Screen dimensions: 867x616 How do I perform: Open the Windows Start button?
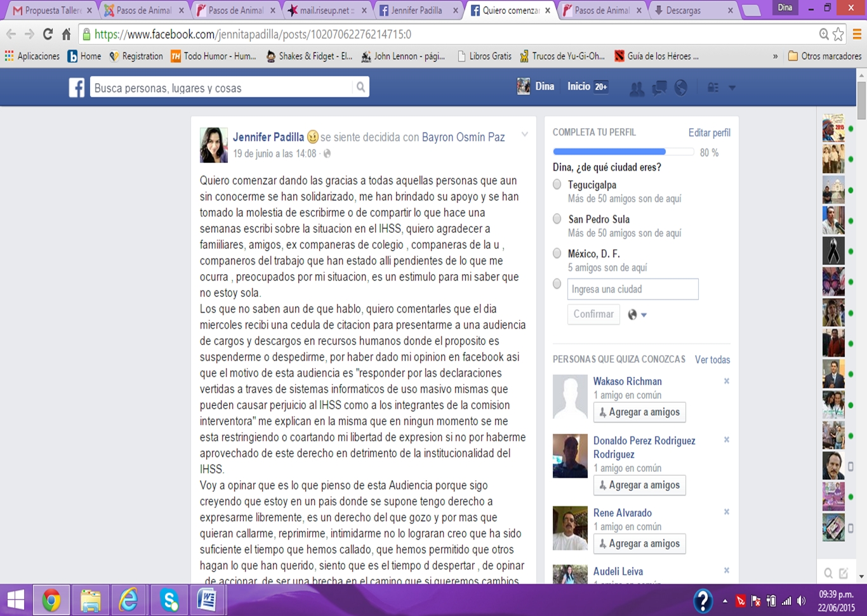tap(16, 600)
